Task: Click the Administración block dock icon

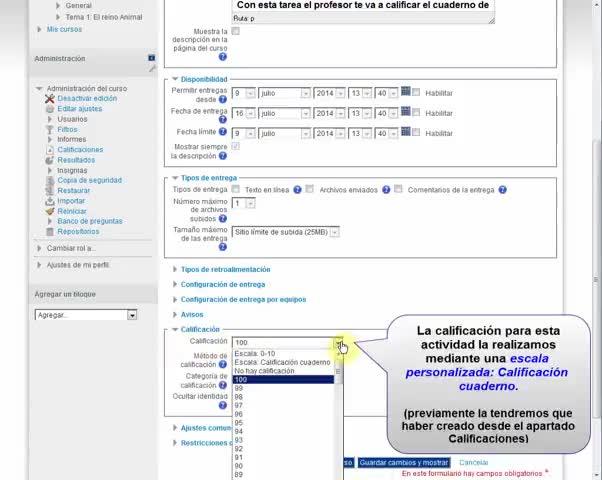Action: [152, 58]
